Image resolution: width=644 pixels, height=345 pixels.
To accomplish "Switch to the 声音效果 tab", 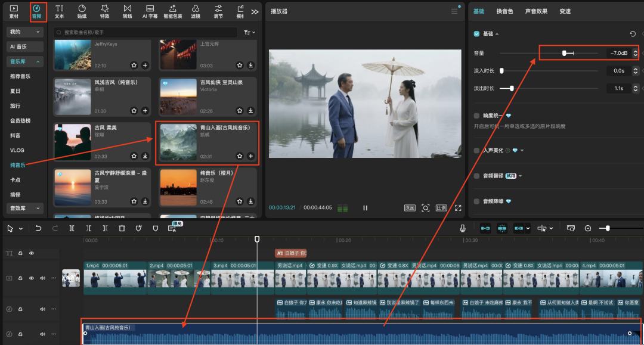I will 535,11.
